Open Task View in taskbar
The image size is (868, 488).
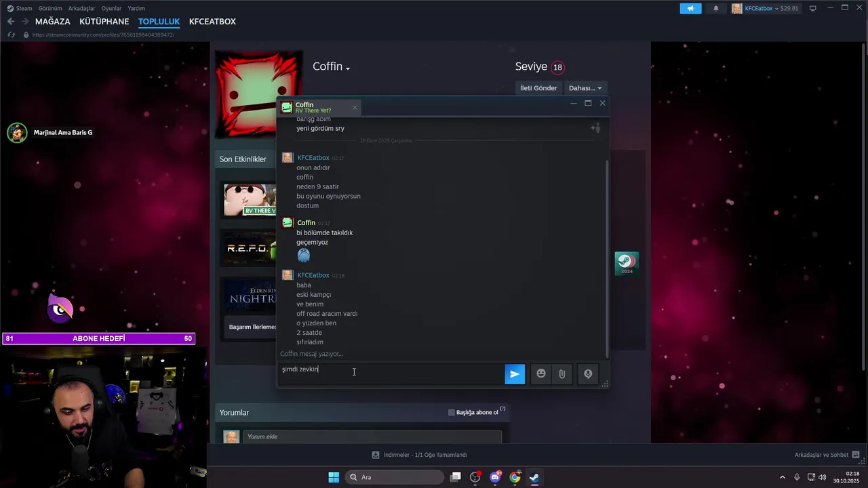tap(456, 477)
